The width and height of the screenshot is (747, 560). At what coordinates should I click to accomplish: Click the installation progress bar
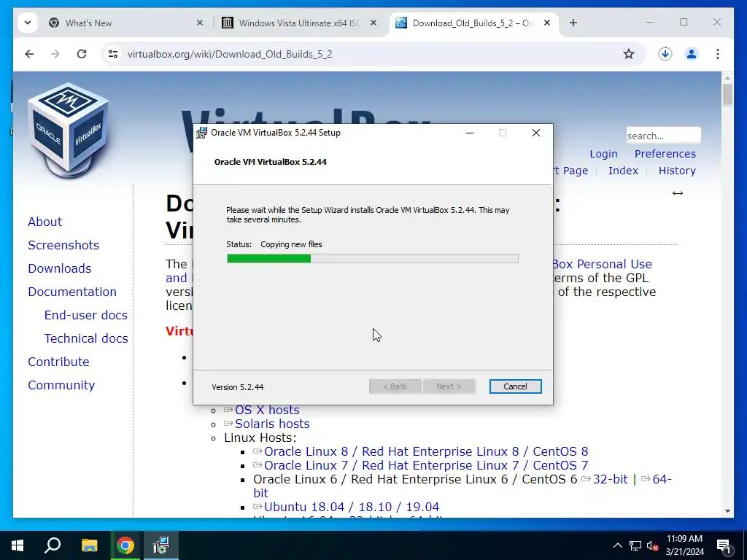373,258
